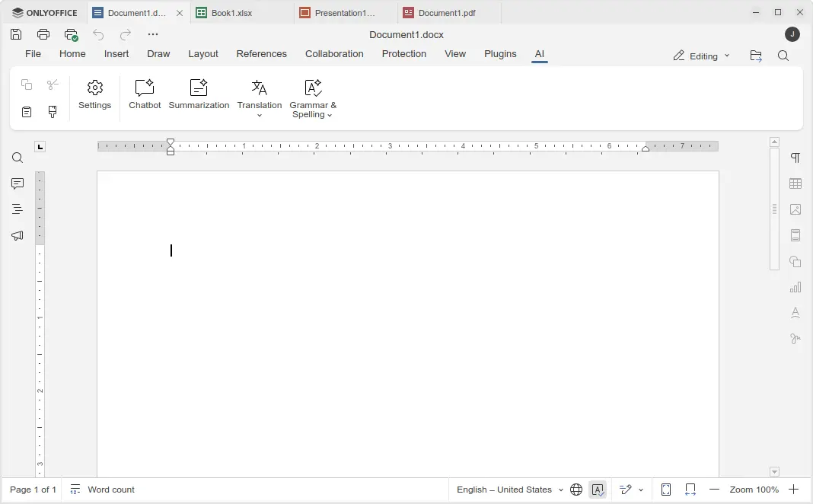Open chart settings in right sidebar

[x=795, y=287]
